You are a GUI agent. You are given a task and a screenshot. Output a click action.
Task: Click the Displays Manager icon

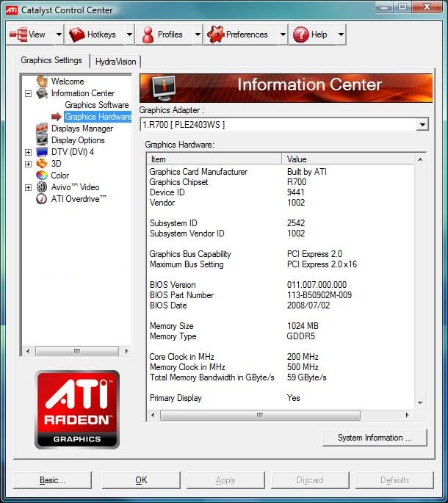42,129
